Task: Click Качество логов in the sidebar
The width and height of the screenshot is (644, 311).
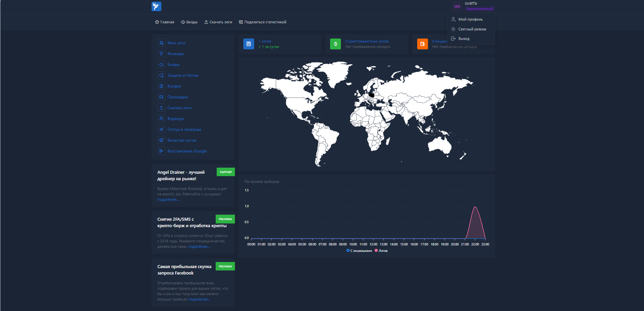Action: 182,140
